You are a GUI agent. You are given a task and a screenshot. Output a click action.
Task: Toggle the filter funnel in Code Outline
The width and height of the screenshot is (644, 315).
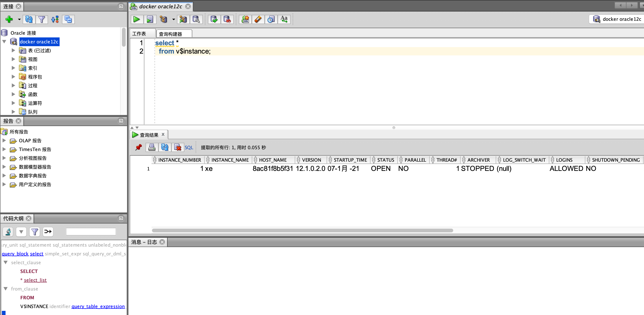35,232
